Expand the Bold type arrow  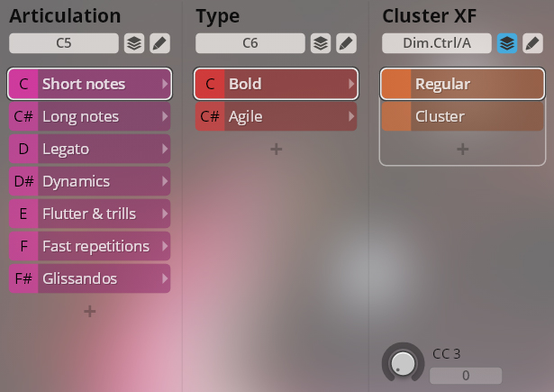pos(351,84)
